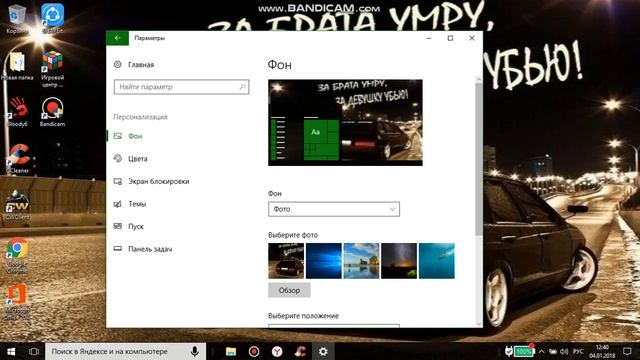Expand the Фон type dropdown showing Фото
The width and height of the screenshot is (640, 360).
pyautogui.click(x=334, y=209)
